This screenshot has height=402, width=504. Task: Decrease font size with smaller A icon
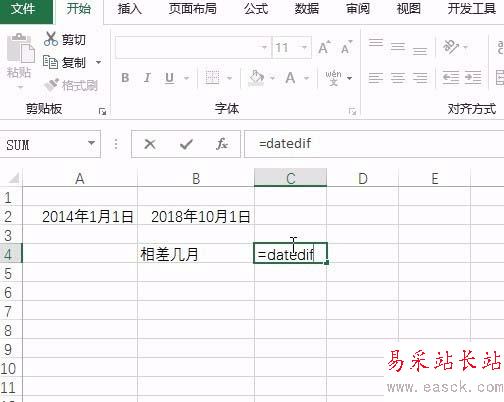pos(346,48)
